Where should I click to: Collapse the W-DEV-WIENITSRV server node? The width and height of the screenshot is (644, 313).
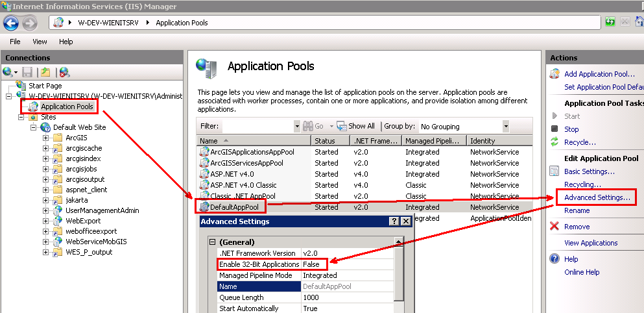click(x=8, y=96)
